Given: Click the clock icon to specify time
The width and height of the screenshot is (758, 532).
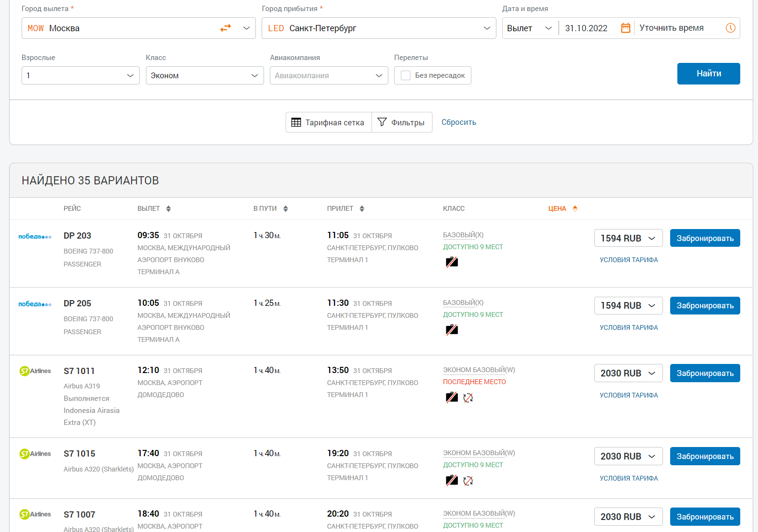Looking at the screenshot, I should 731,28.
